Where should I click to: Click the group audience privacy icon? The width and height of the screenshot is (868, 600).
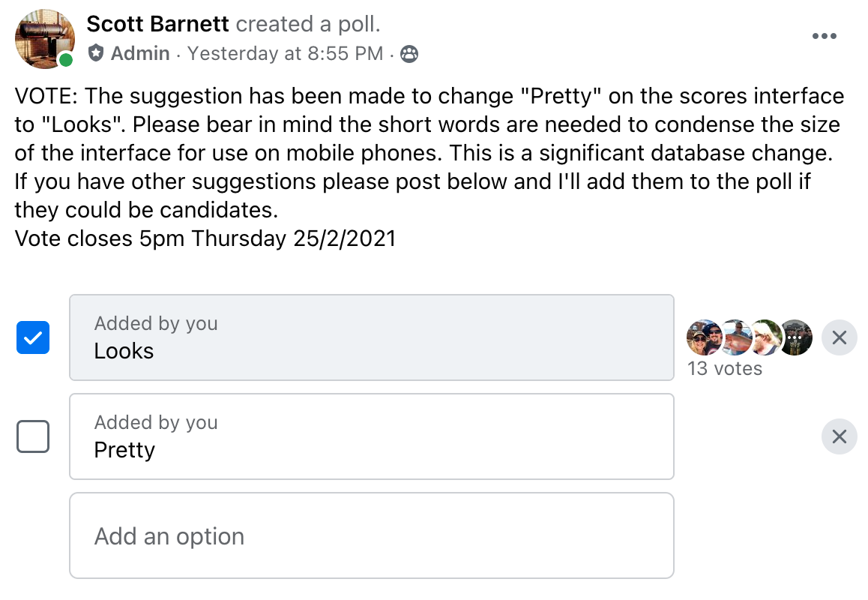409,54
